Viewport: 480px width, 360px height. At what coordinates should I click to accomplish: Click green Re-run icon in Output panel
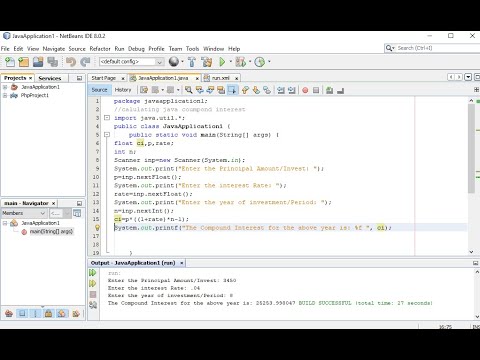pos(93,273)
